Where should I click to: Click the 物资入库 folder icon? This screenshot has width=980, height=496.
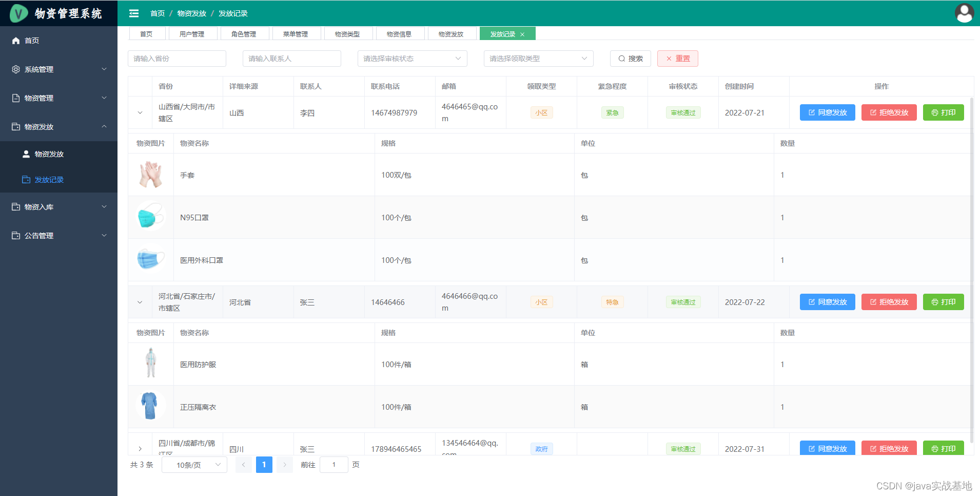16,207
